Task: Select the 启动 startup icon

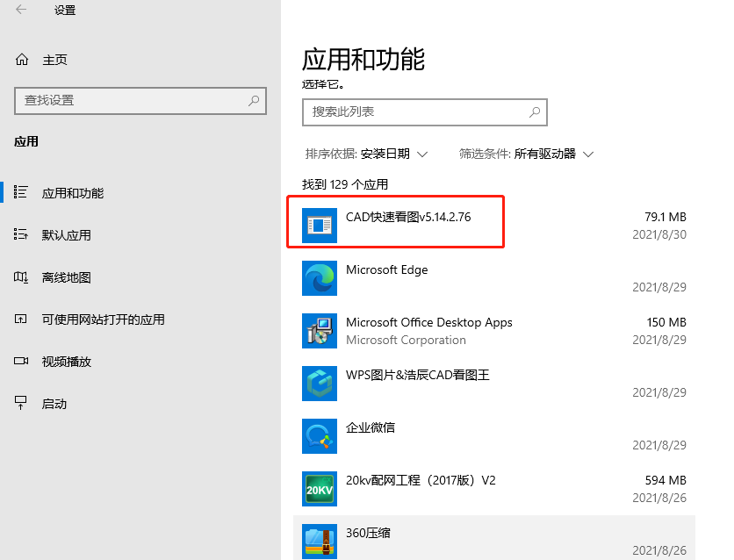Action: point(20,403)
